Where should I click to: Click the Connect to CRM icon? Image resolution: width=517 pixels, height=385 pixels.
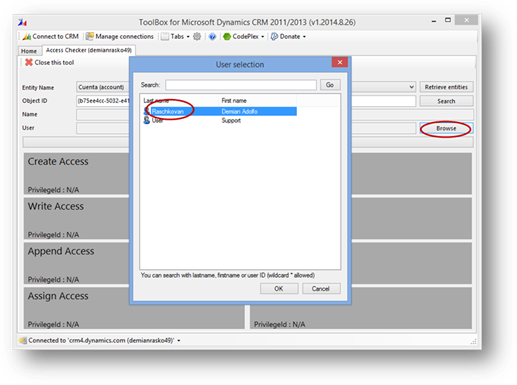[27, 36]
